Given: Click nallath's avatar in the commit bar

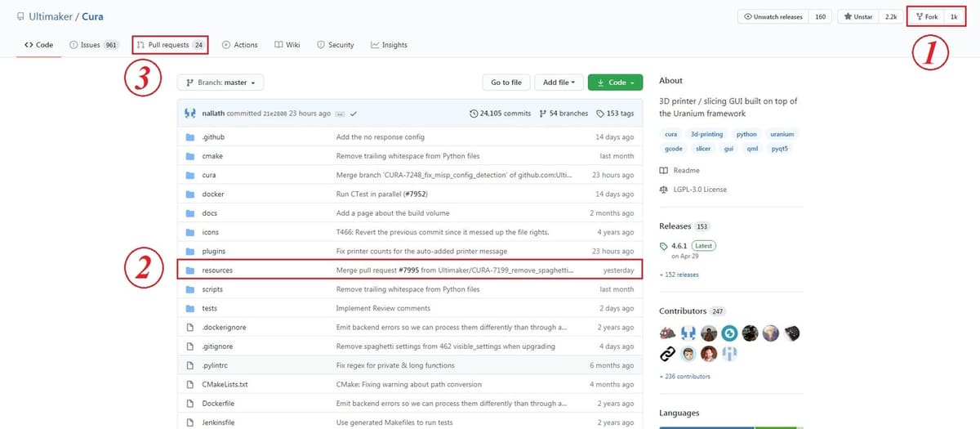Looking at the screenshot, I should (x=190, y=114).
